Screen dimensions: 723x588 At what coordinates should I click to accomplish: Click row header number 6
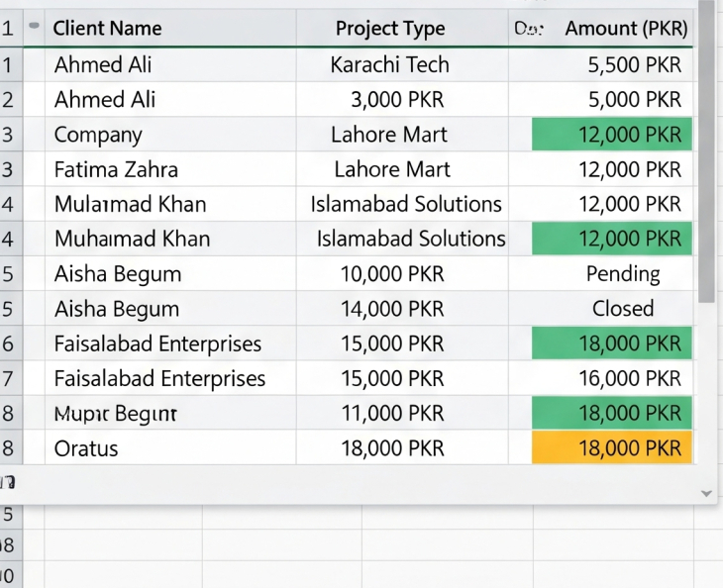point(8,343)
